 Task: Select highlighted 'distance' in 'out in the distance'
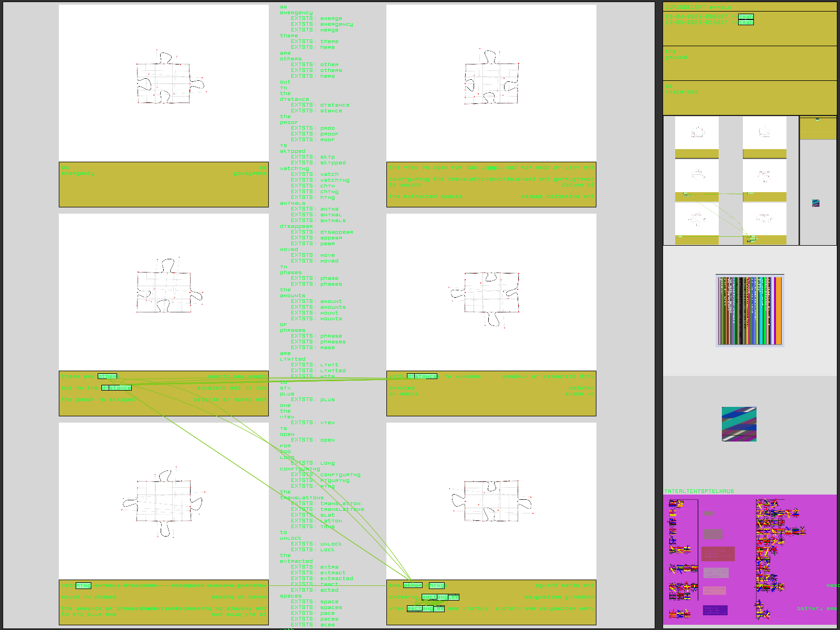click(x=116, y=388)
